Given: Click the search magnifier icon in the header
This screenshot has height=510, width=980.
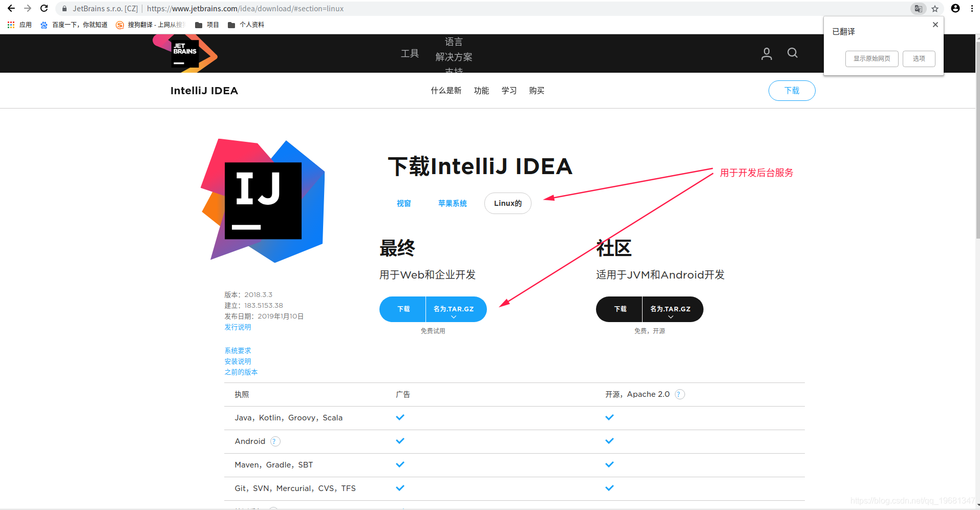Looking at the screenshot, I should (793, 53).
